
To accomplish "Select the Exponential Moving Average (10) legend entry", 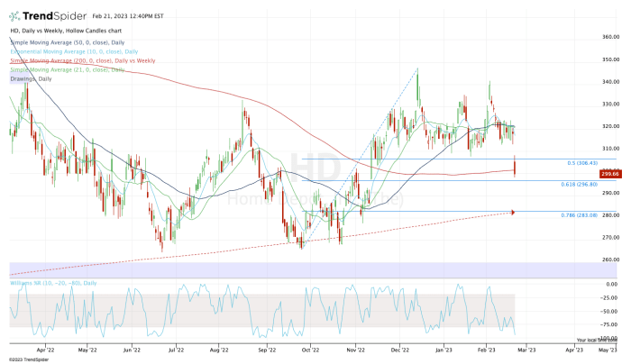I will (74, 51).
